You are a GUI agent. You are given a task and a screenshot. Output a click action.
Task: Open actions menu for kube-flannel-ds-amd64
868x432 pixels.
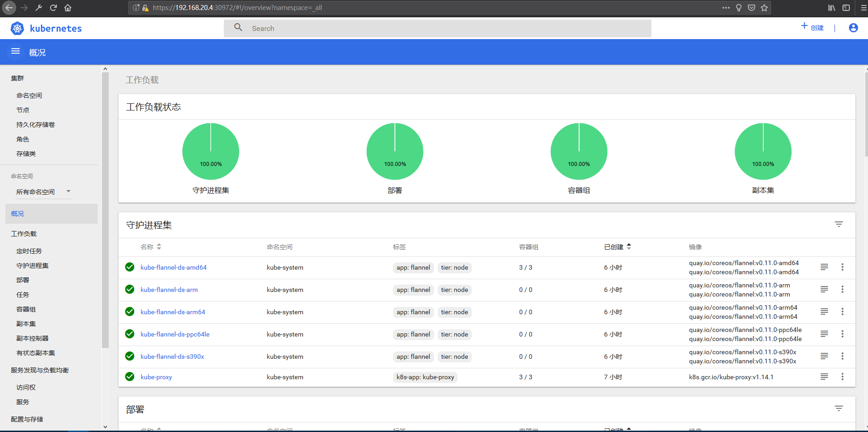click(x=842, y=267)
